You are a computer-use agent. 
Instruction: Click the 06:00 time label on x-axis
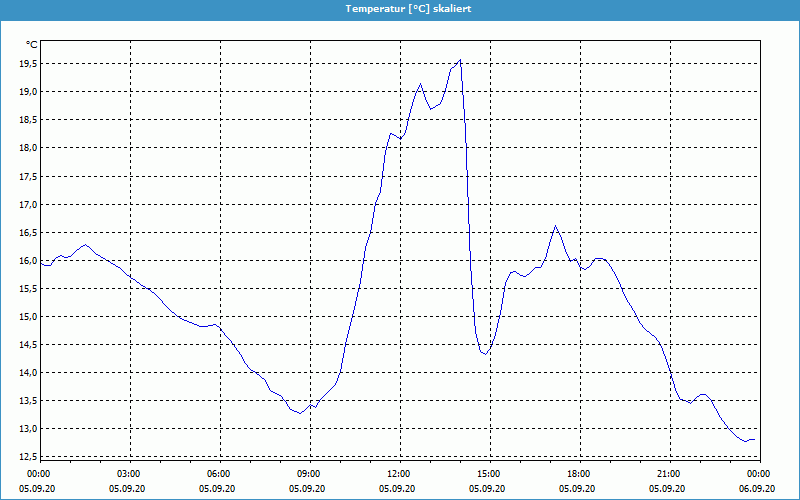[219, 474]
